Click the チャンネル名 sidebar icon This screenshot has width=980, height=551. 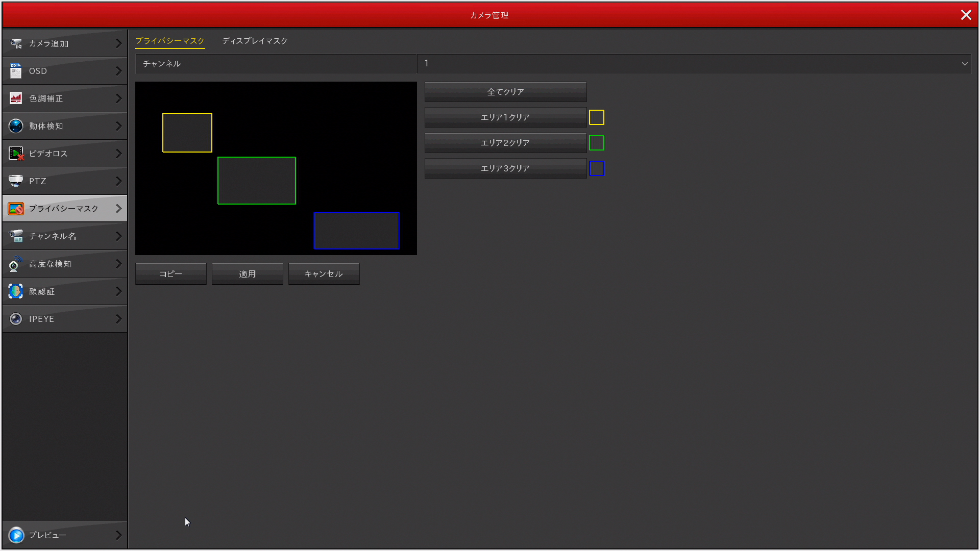tap(16, 236)
